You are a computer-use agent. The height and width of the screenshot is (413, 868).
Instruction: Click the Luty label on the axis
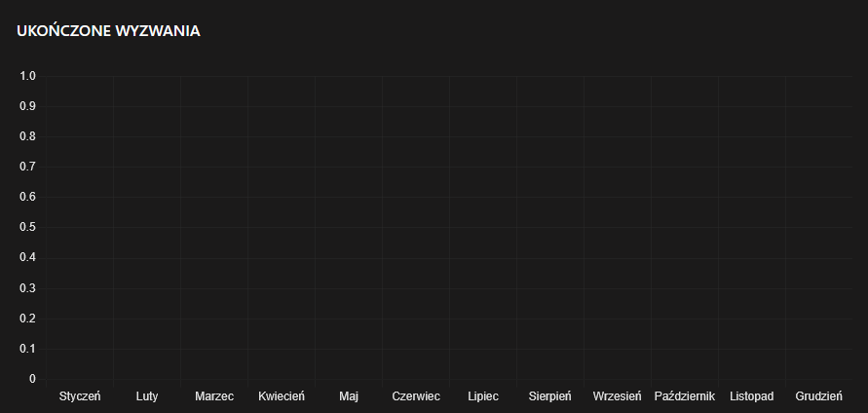147,396
